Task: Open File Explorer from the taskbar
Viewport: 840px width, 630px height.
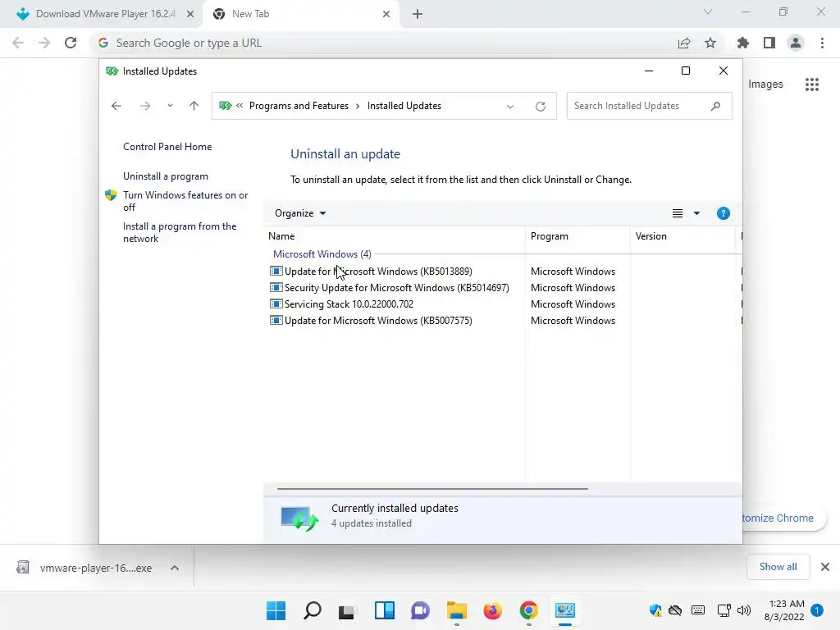Action: click(456, 610)
